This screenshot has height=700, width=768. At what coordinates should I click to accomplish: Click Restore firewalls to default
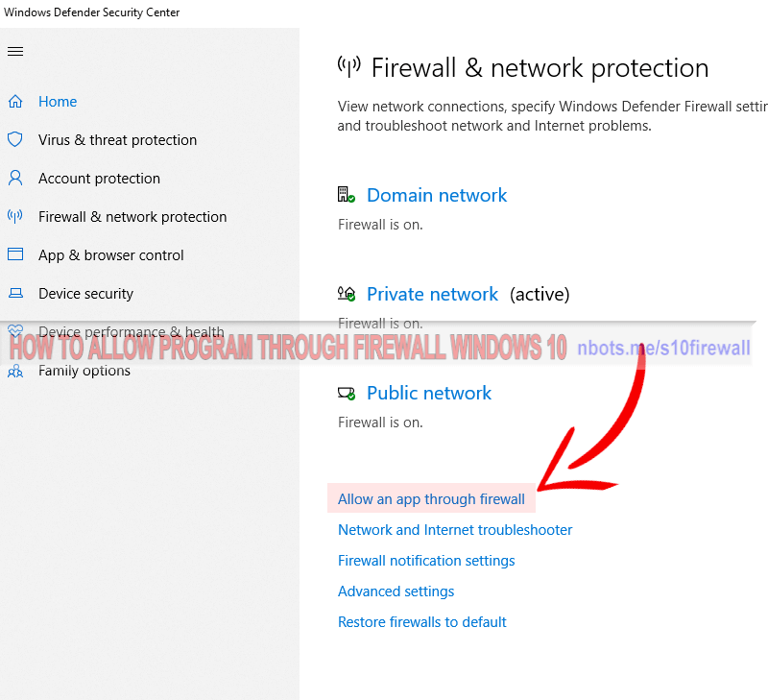[421, 622]
